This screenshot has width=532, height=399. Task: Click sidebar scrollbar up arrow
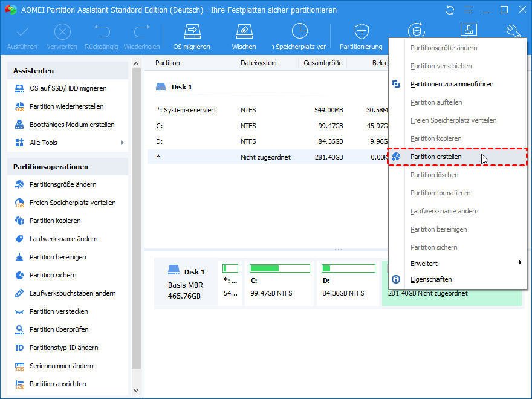[137, 63]
